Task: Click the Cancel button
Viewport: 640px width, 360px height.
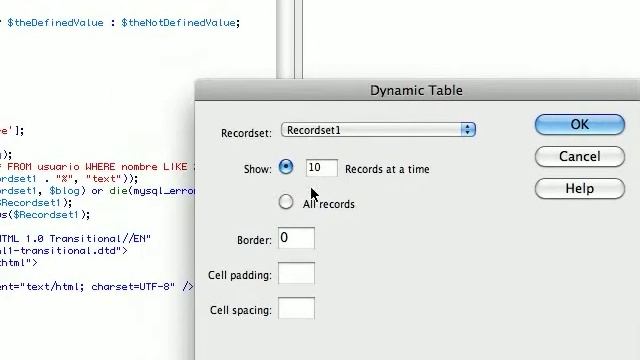Action: coord(580,156)
